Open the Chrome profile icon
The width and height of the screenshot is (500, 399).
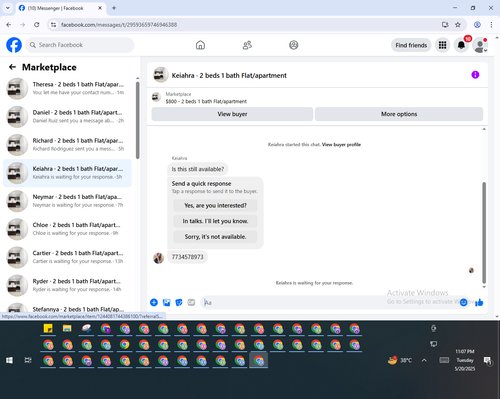click(477, 25)
